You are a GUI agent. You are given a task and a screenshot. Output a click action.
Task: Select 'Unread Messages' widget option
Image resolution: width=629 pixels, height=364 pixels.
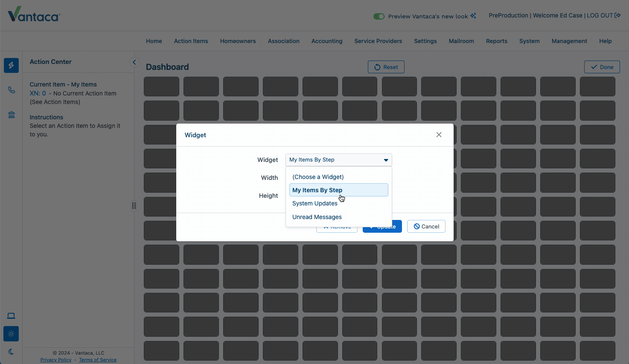pos(339,217)
